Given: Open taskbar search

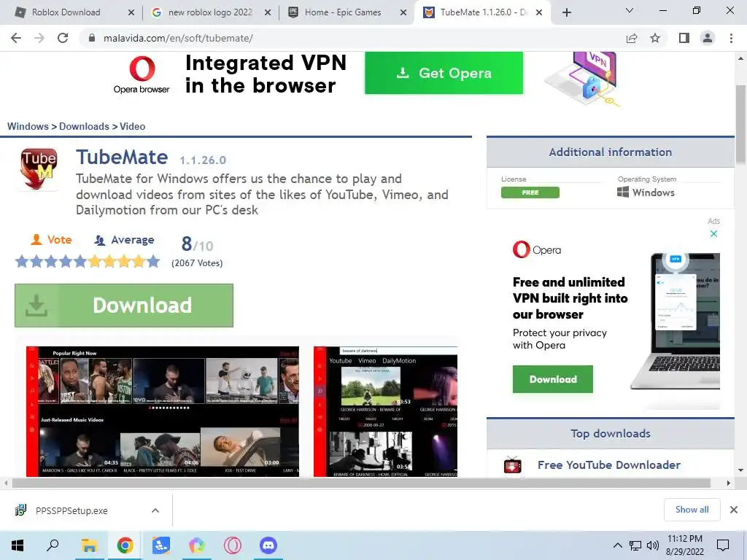Looking at the screenshot, I should [53, 545].
